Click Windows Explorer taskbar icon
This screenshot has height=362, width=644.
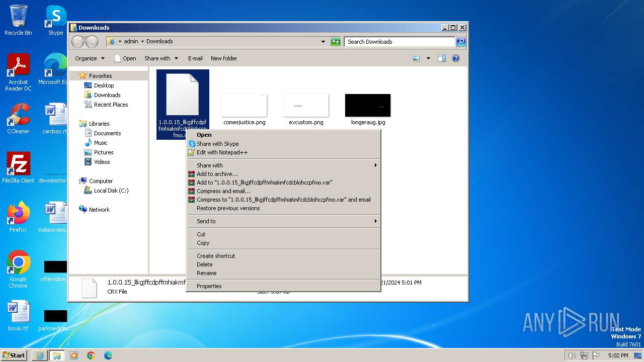(56, 355)
